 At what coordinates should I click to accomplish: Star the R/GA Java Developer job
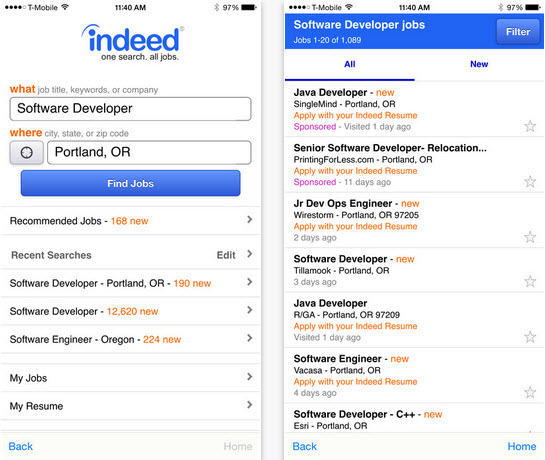[x=530, y=337]
